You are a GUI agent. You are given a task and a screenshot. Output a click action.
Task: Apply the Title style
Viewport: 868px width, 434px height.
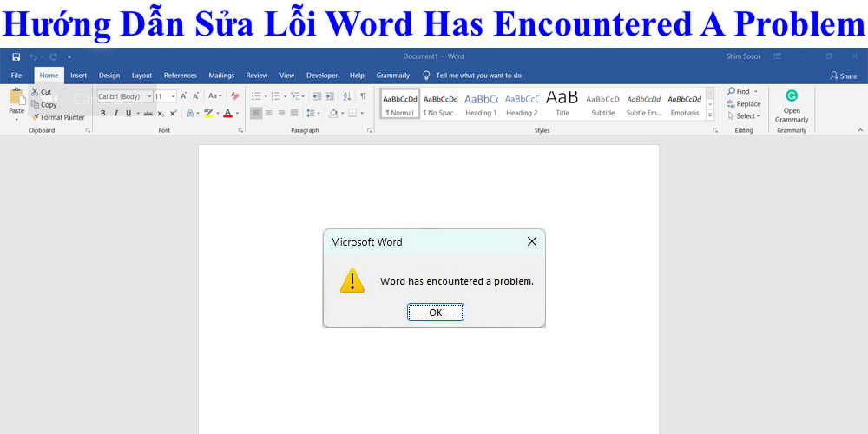pos(562,104)
